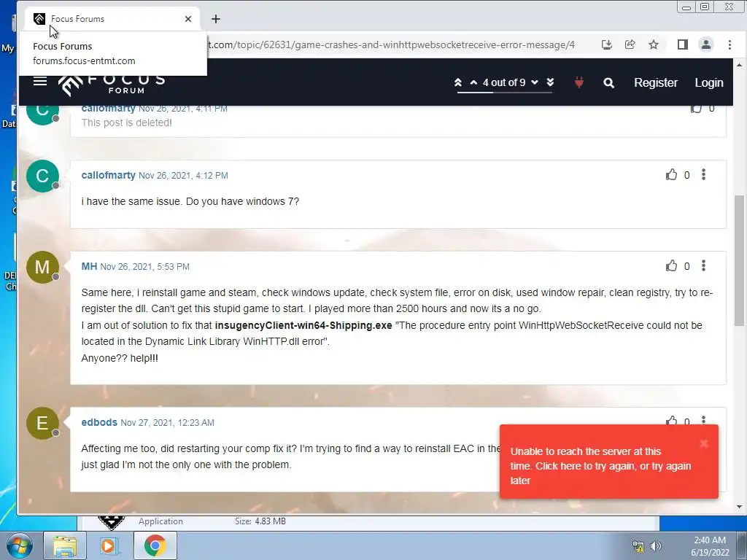The height and width of the screenshot is (560, 747).
Task: Click scrollbar up arrow
Action: (739, 65)
